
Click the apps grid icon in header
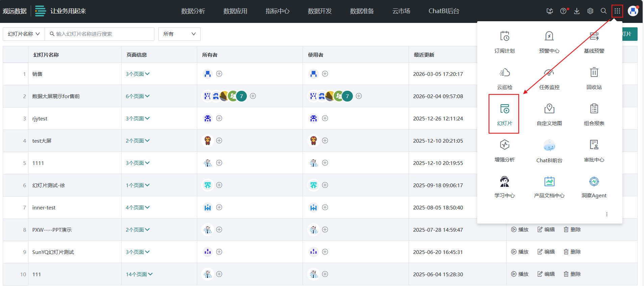pos(617,11)
